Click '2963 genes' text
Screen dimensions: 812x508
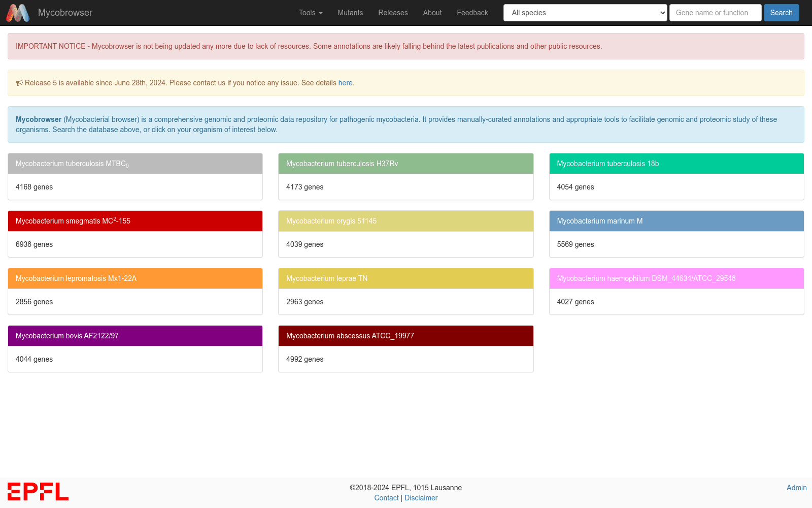click(304, 302)
